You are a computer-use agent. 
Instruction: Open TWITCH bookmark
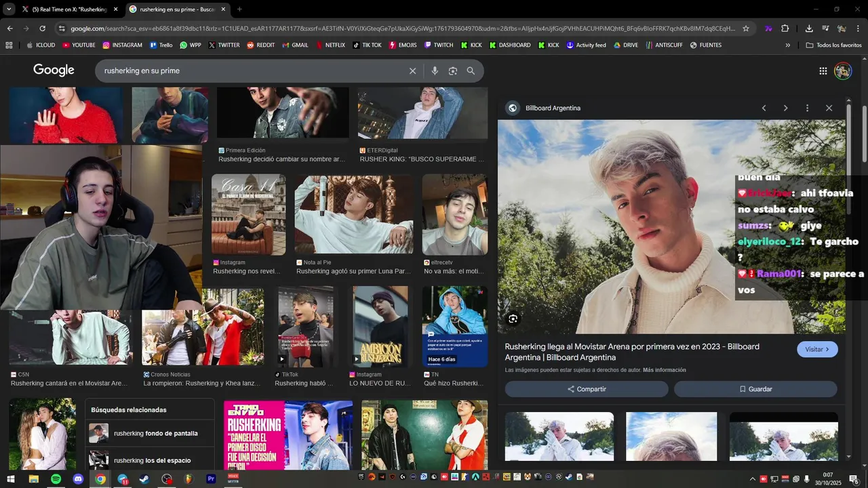pos(439,45)
